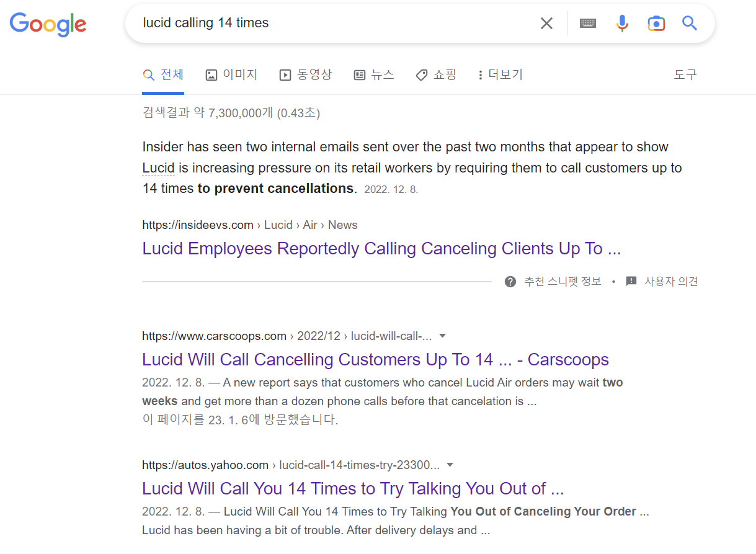Click the https://www.carscoops.com URL text
The height and width of the screenshot is (554, 756).
coord(214,336)
